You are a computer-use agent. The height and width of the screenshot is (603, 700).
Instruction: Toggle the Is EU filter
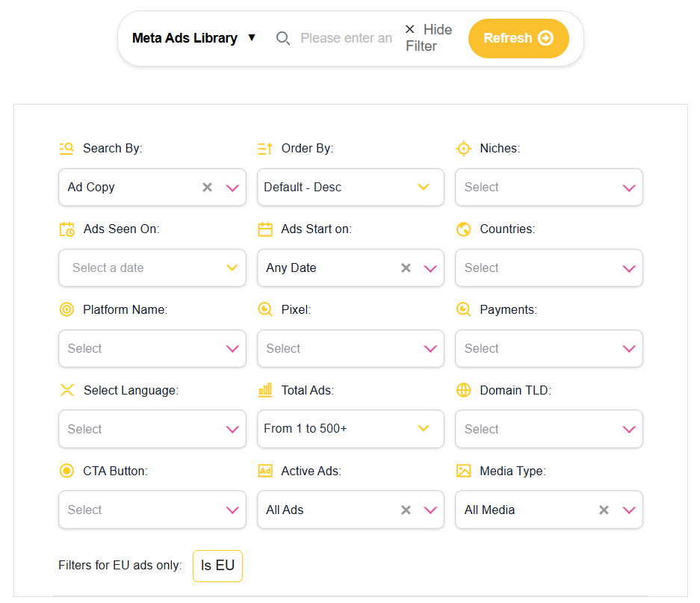[217, 566]
